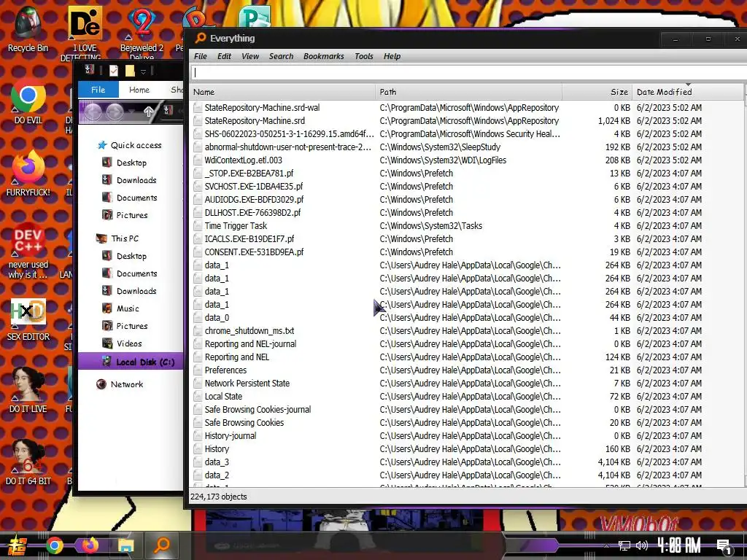747x560 pixels.
Task: Open the Help menu in Everything
Action: point(392,56)
